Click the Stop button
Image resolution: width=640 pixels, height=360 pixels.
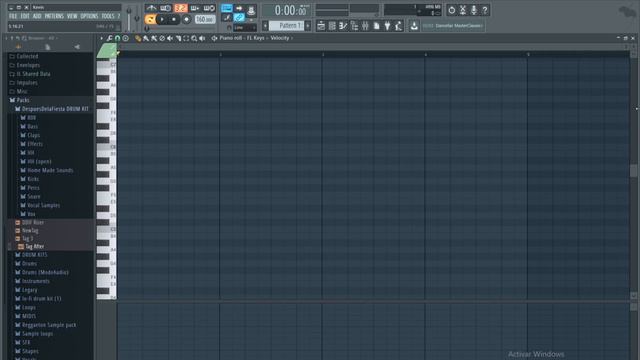pyautogui.click(x=174, y=19)
